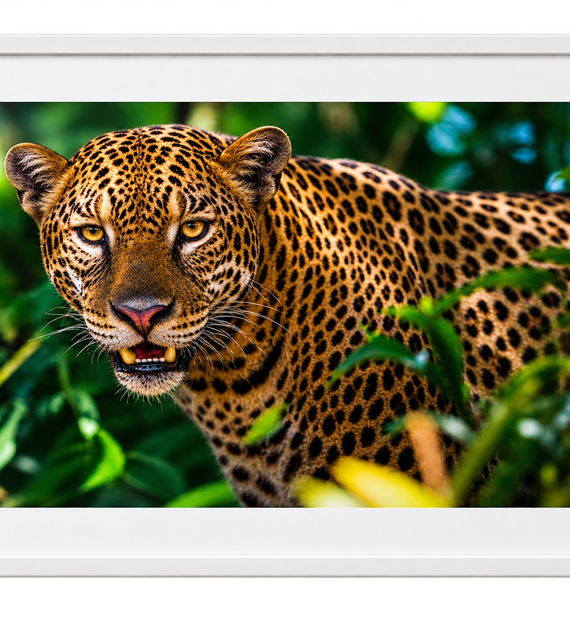
Task: Click the leopard's lower right fang
Action: tap(170, 354)
